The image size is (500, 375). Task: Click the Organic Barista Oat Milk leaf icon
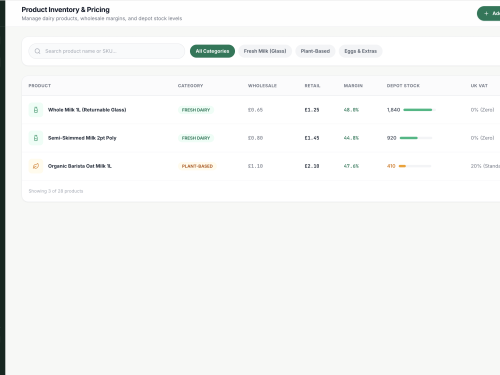pyautogui.click(x=36, y=166)
